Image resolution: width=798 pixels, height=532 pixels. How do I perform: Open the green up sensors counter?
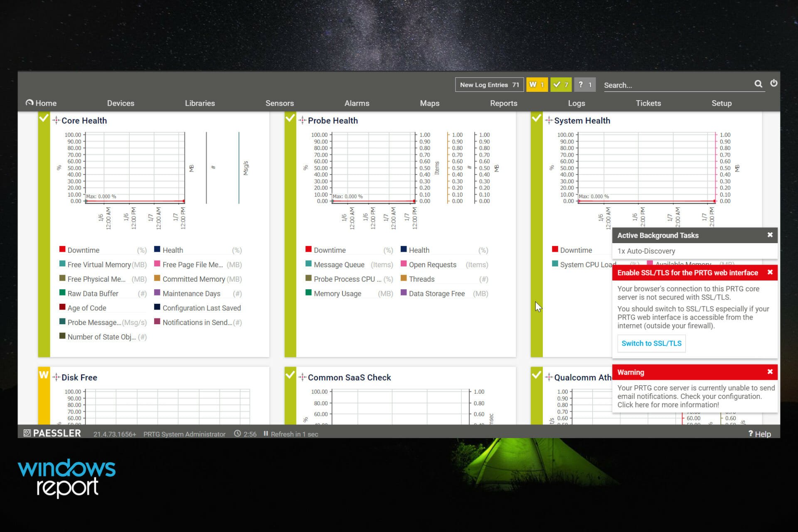point(561,85)
